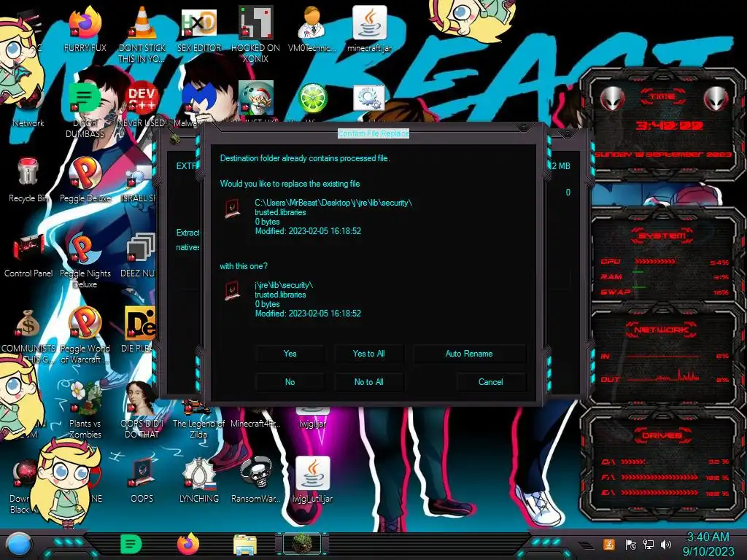This screenshot has width=747, height=560.
Task: Click the F:\ drive usage bar
Action: 659,477
